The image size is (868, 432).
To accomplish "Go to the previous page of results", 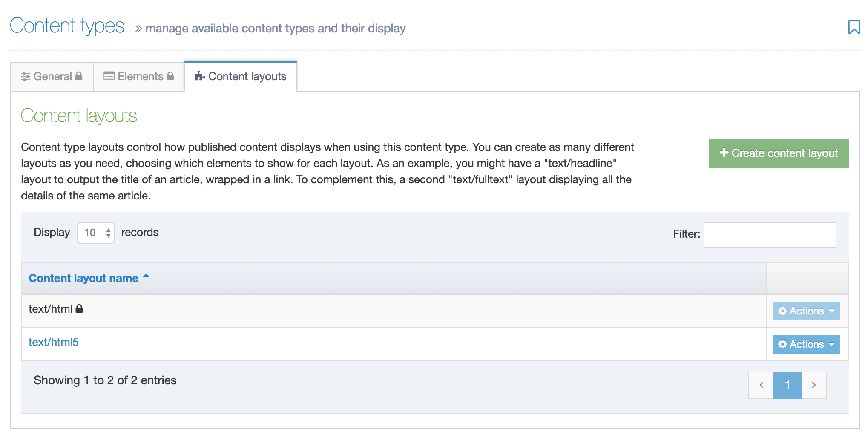I will coord(761,385).
